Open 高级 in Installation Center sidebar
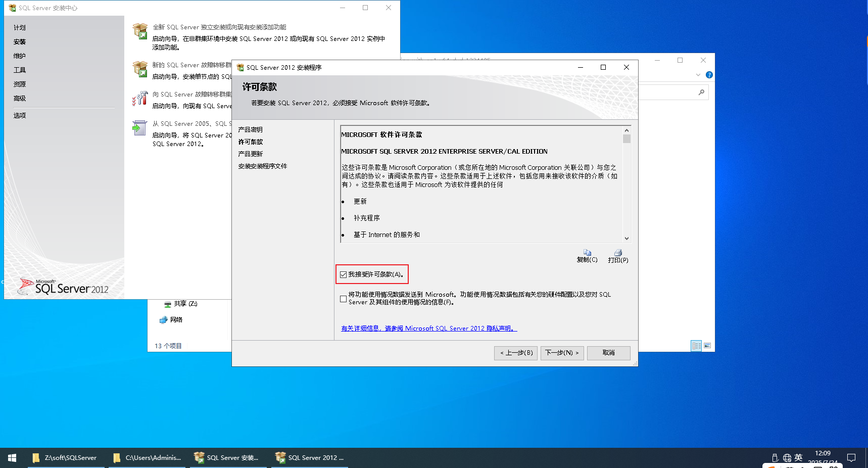Screen dimensions: 868x468 20,99
